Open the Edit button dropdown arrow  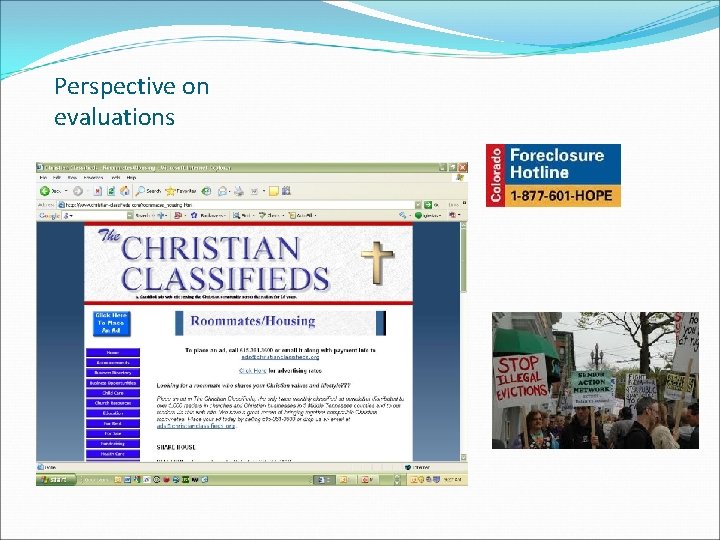(x=264, y=191)
